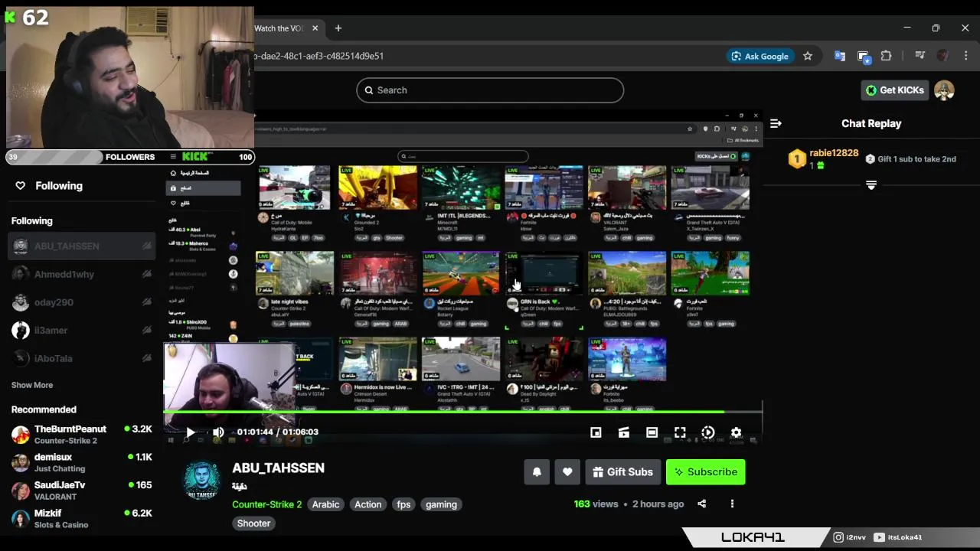980x551 pixels.
Task: Click the gaming tag
Action: 441,504
